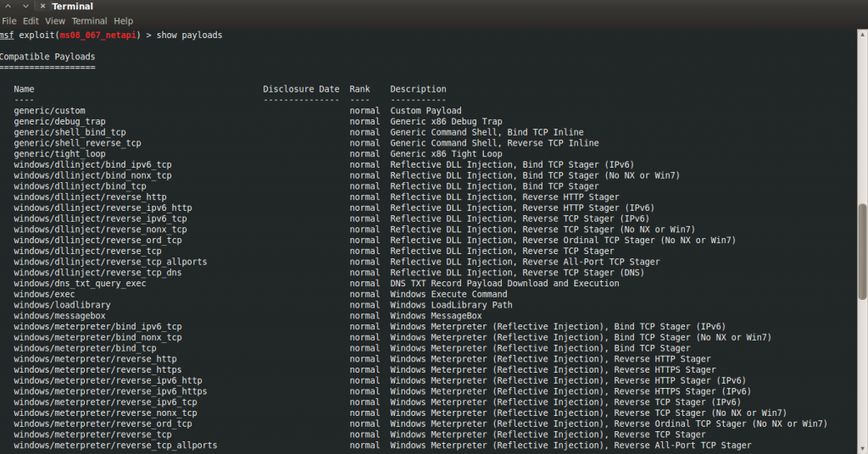Click the windows/dns_txt_query_exec payload entry
This screenshot has height=454, width=868.
coord(80,283)
